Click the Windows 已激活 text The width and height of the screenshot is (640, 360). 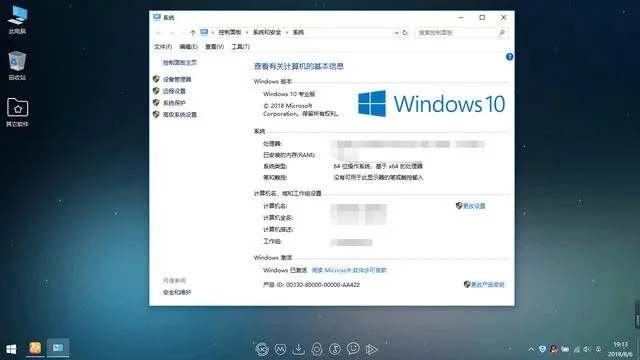[x=285, y=270]
